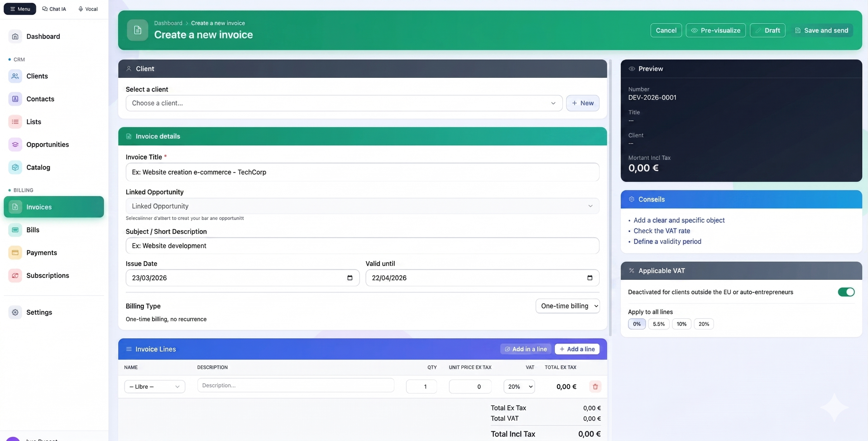Select the Clients icon in the CRM sidebar
The height and width of the screenshot is (441, 868).
pos(15,76)
